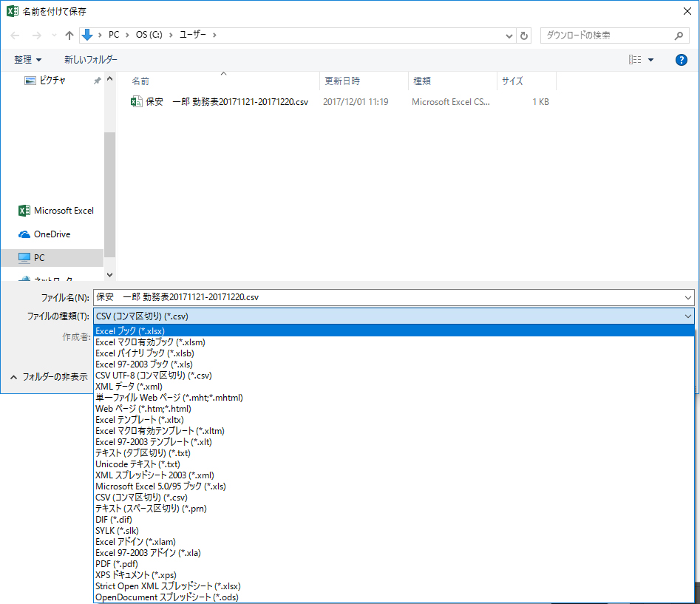Click the search magnifier icon
Image resolution: width=700 pixels, height=604 pixels.
pyautogui.click(x=679, y=35)
